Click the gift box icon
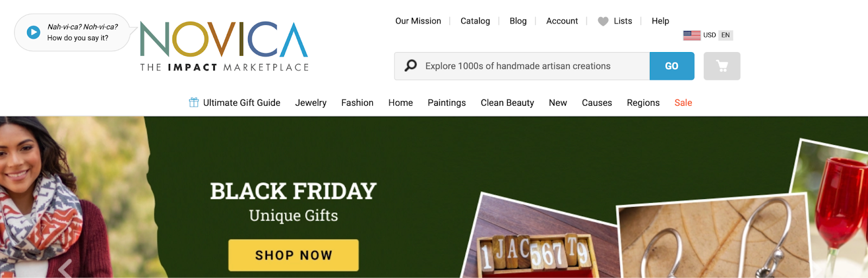 [x=194, y=102]
